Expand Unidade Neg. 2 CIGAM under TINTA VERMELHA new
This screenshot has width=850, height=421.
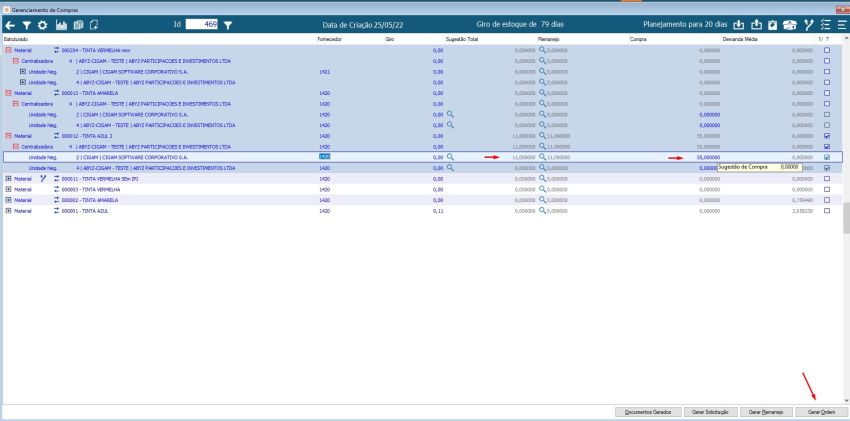pyautogui.click(x=23, y=72)
